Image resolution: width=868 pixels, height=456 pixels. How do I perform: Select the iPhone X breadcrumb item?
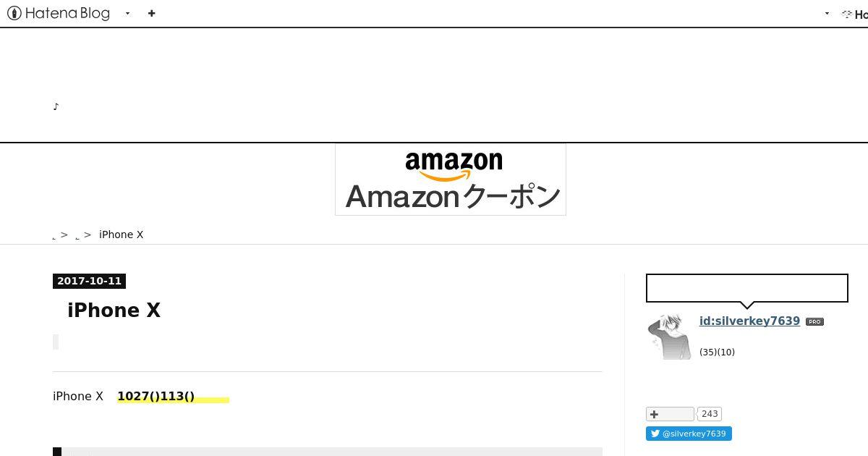[x=121, y=235]
